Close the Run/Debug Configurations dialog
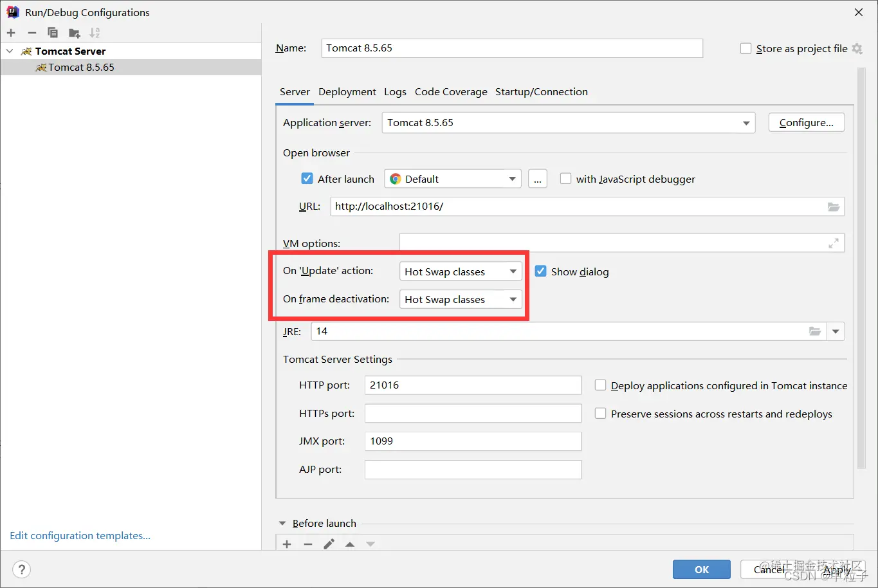The width and height of the screenshot is (878, 588). (859, 12)
